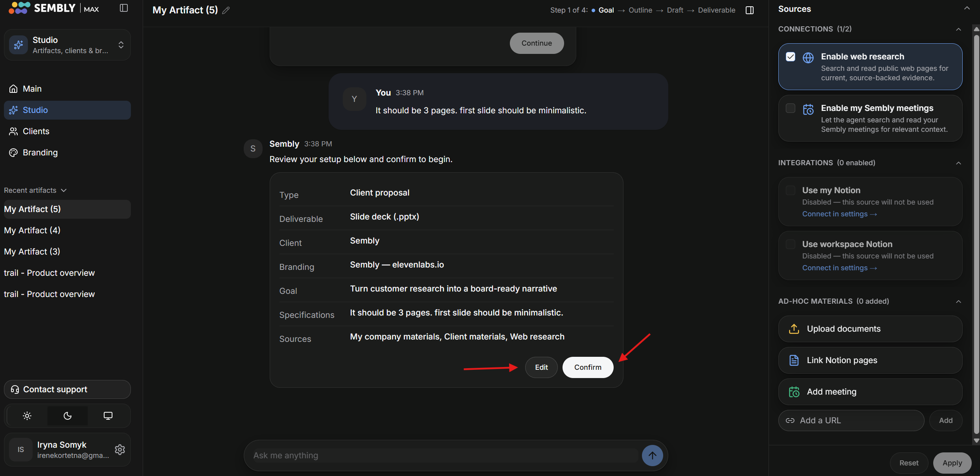Collapse the Integrations section chevron
980x476 pixels.
958,163
